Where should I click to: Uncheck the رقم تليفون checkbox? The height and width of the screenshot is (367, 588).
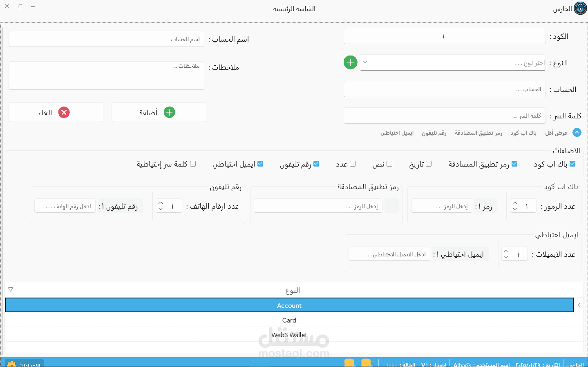tap(316, 164)
